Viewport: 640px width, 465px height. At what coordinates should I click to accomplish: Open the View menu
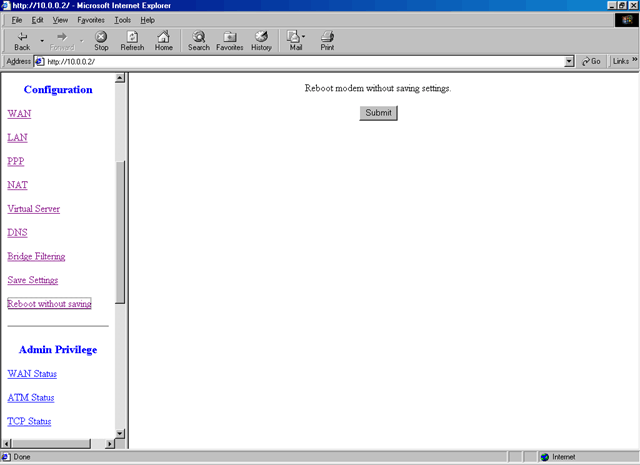(x=60, y=20)
